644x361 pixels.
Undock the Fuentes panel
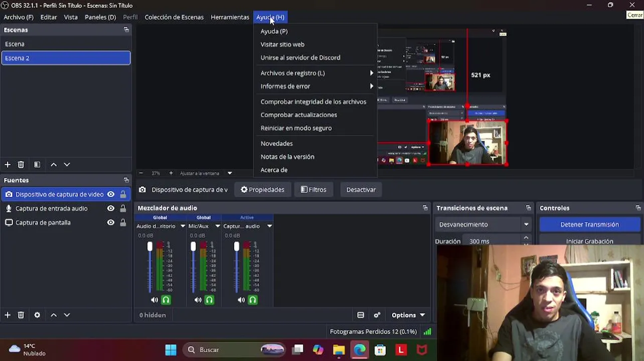(126, 180)
